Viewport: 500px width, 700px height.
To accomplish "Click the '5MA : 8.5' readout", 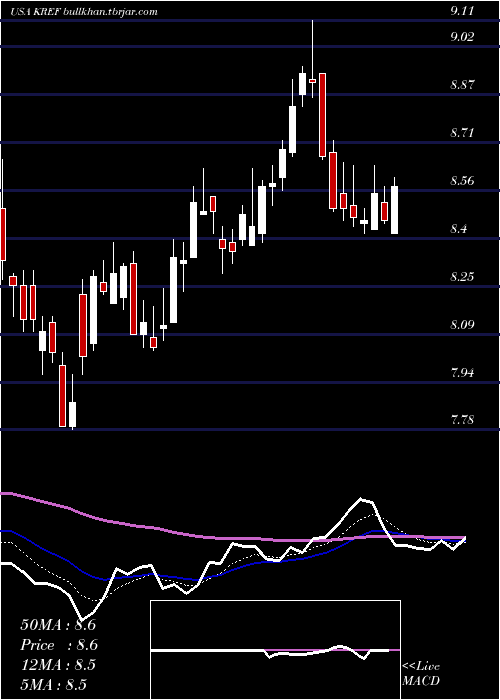I will pyautogui.click(x=54, y=684).
